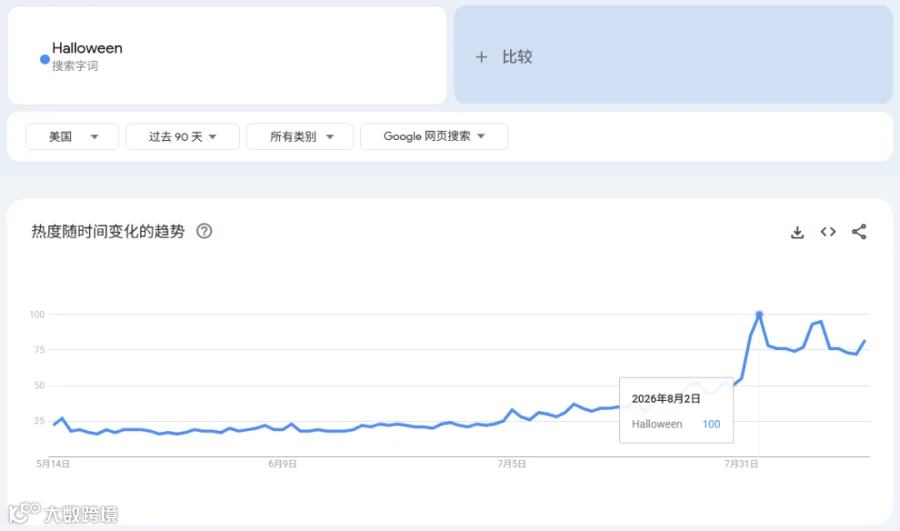Click the 搜索字词 label under Halloween
This screenshot has height=531, width=900.
[x=75, y=66]
